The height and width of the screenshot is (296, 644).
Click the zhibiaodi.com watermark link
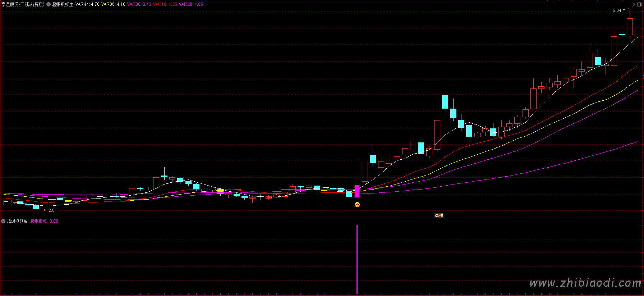[585, 283]
